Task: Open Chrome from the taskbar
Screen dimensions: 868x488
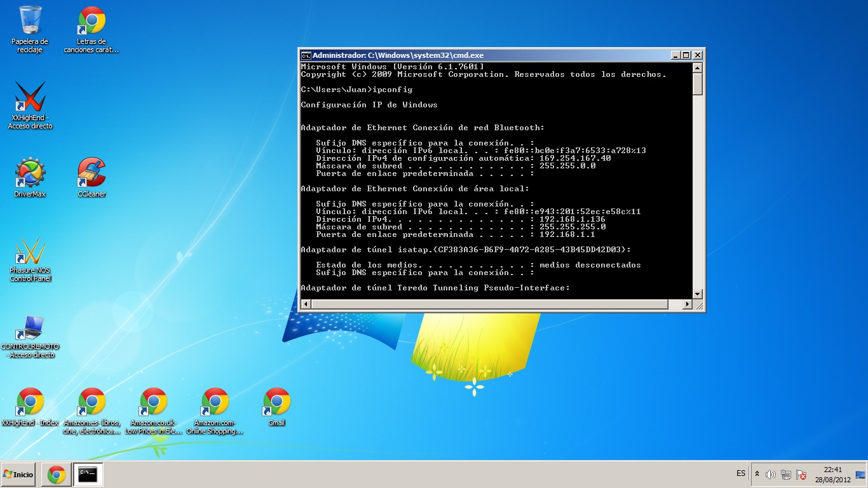Action: click(x=57, y=474)
